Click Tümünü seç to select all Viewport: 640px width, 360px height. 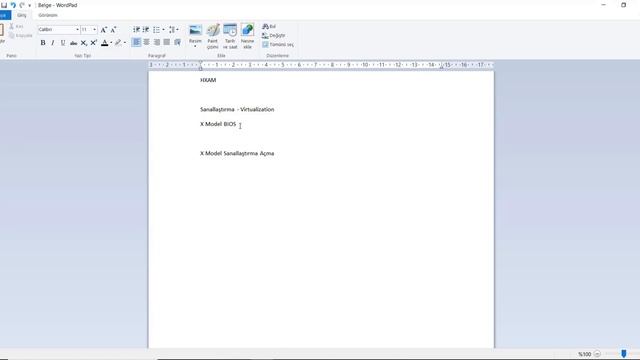click(278, 44)
